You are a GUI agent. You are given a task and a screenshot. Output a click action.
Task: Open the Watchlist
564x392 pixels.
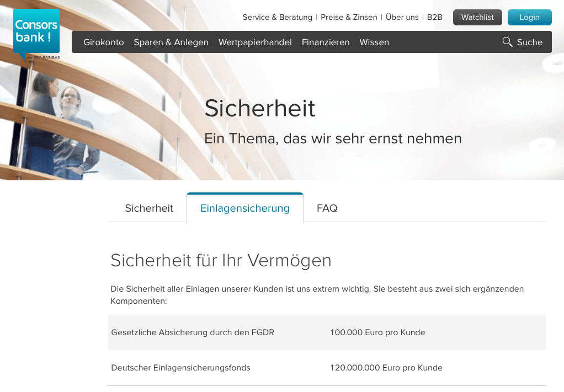477,17
